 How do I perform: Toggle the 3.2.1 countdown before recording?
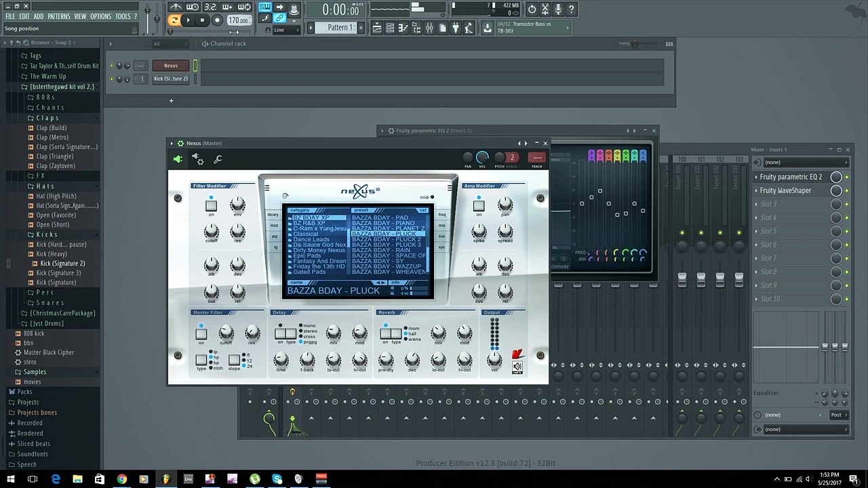210,7
